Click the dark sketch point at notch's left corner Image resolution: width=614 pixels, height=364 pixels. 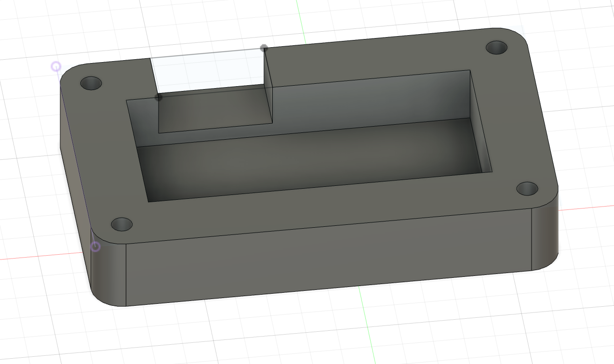point(159,97)
